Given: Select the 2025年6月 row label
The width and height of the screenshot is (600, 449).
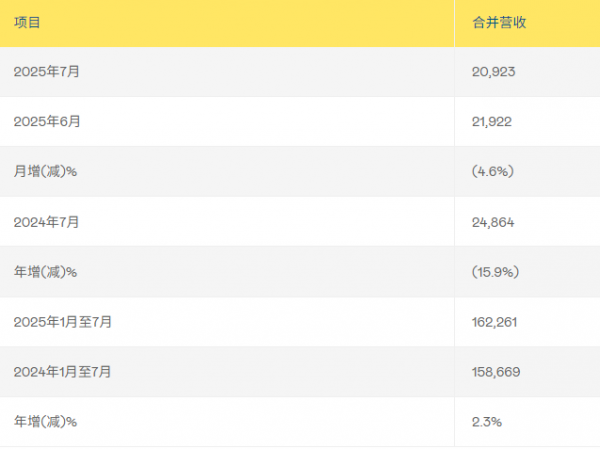Looking at the screenshot, I should (x=47, y=121).
